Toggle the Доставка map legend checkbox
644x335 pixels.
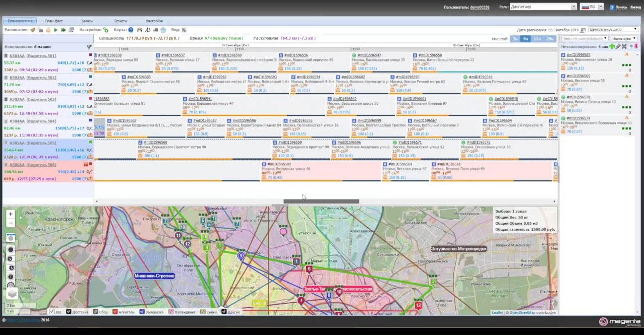click(69, 312)
